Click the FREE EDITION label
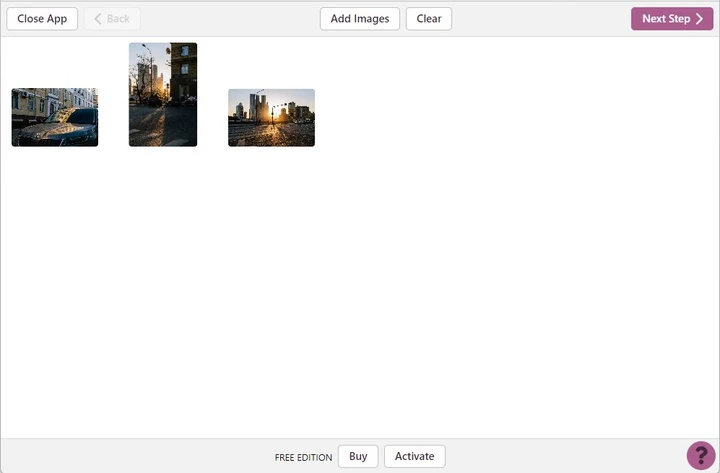 pos(303,457)
